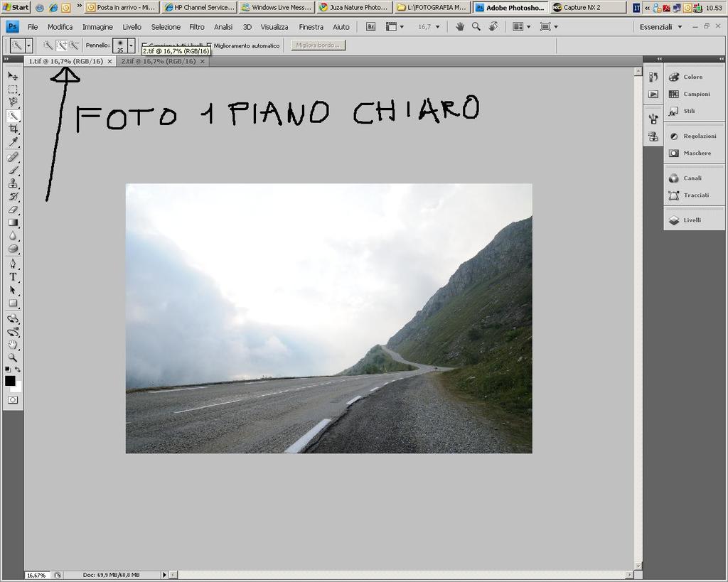Image resolution: width=728 pixels, height=582 pixels.
Task: Switch to Capture NX 2 in taskbar
Action: (588, 7)
